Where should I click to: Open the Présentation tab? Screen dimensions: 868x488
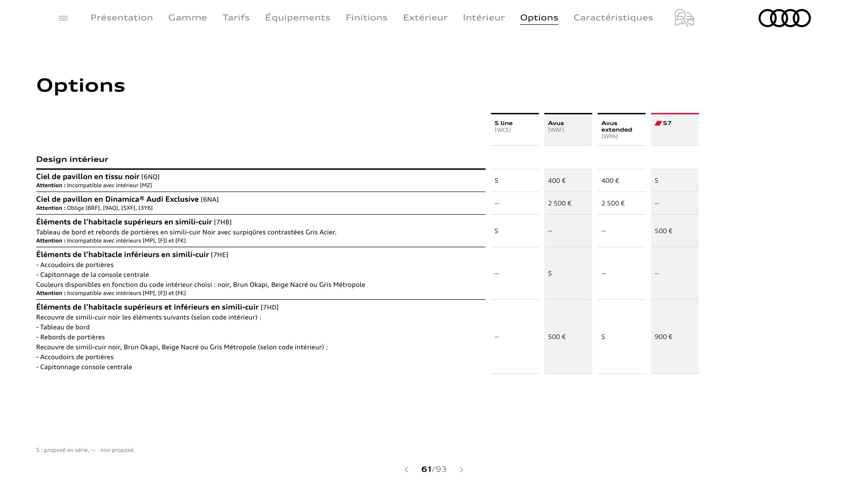pos(122,17)
